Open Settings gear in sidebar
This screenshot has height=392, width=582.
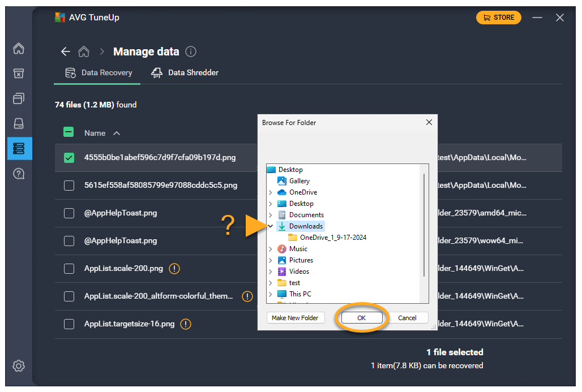pyautogui.click(x=19, y=366)
